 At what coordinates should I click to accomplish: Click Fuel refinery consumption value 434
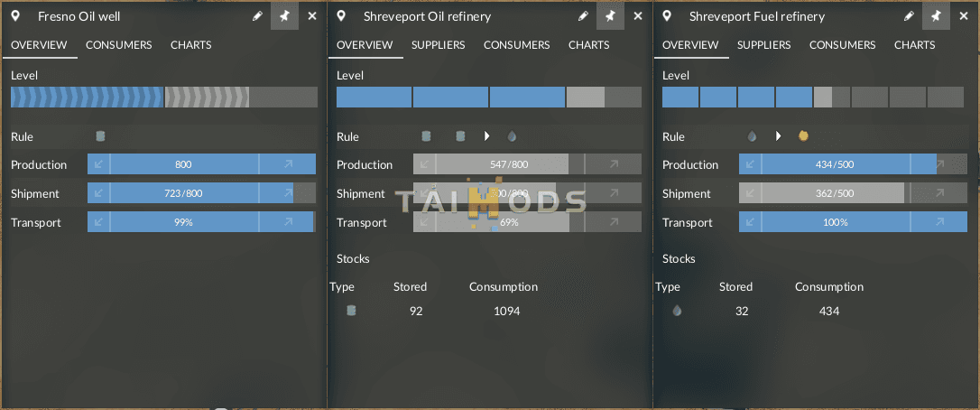click(829, 311)
